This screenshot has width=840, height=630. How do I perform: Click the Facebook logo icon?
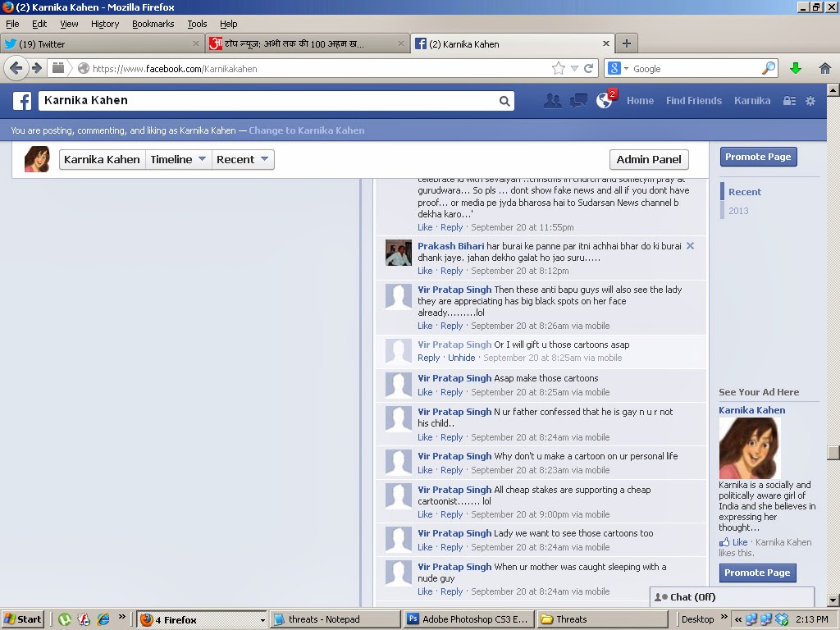tap(22, 101)
